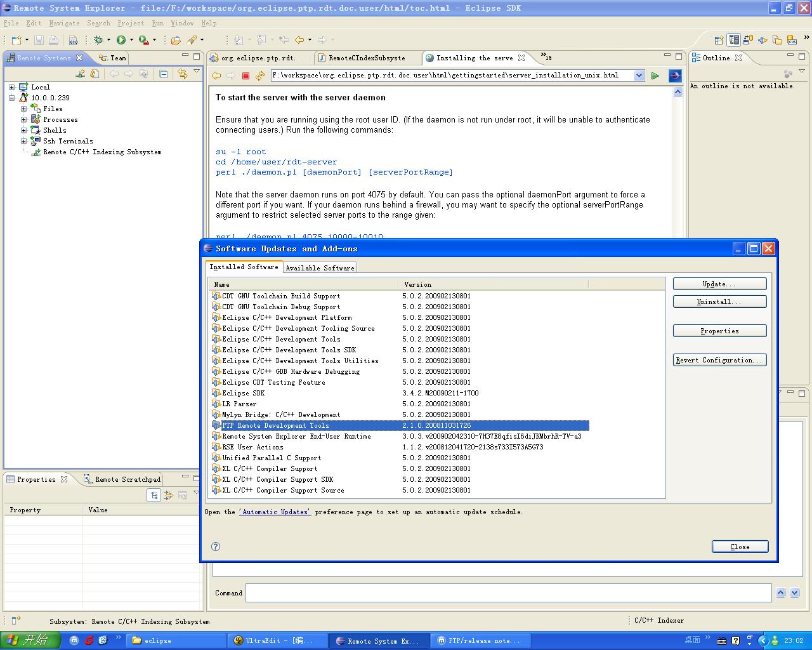
Task: Expand the Shells subsystem
Action: [x=23, y=130]
